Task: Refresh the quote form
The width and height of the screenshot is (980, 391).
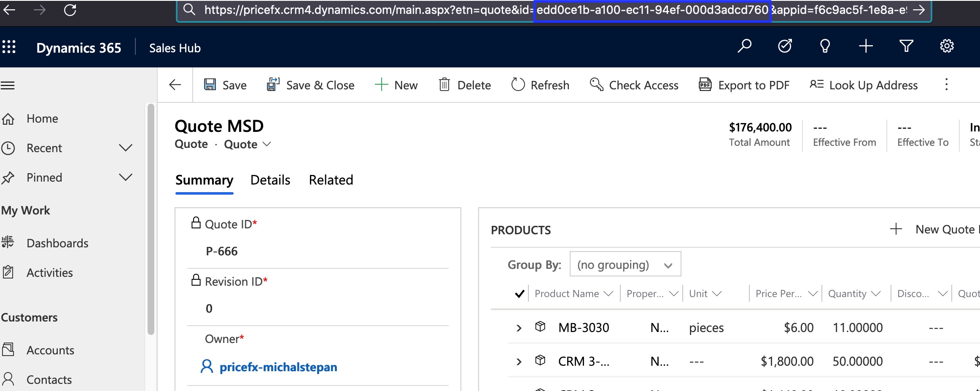Action: [540, 85]
